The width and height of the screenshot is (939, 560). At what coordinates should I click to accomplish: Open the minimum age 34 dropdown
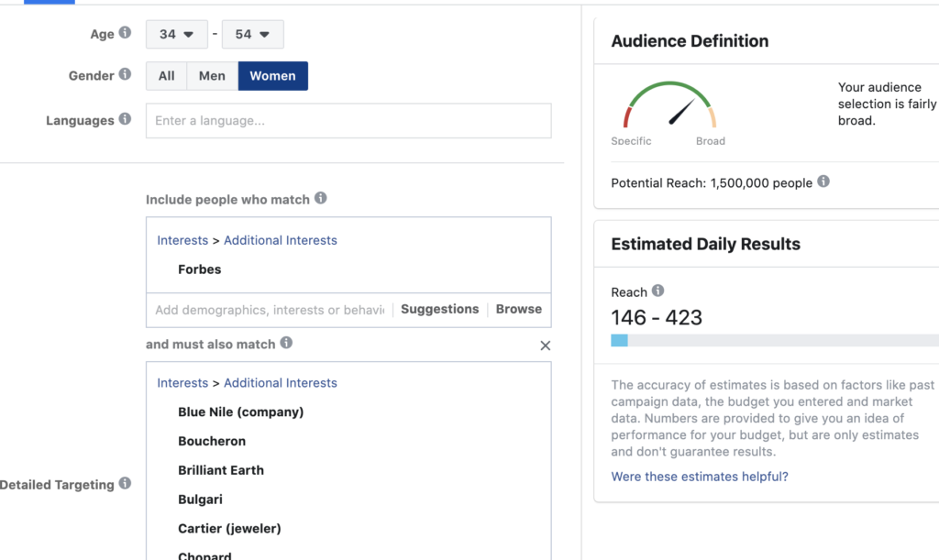[177, 34]
